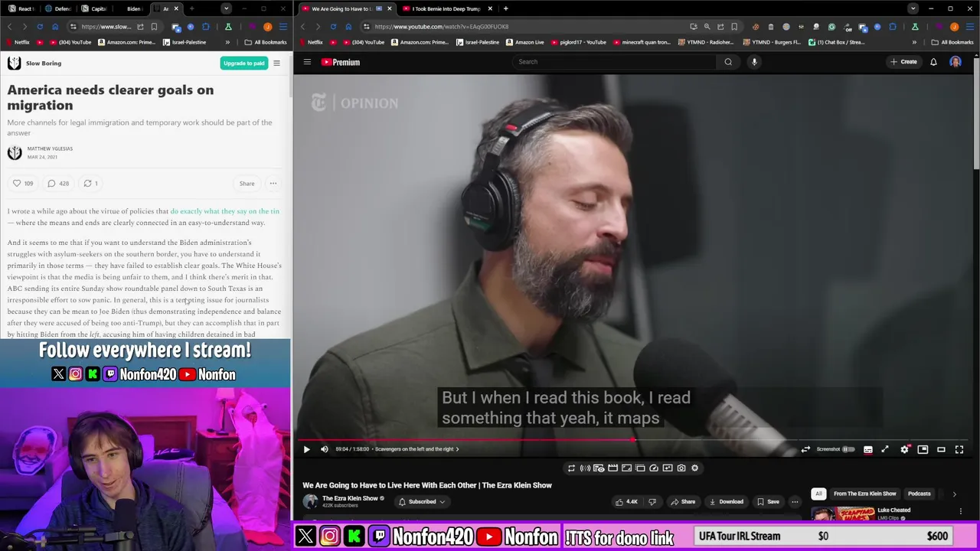This screenshot has width=980, height=551.
Task: Open new tab in YouTube browser window
Action: [x=505, y=8]
